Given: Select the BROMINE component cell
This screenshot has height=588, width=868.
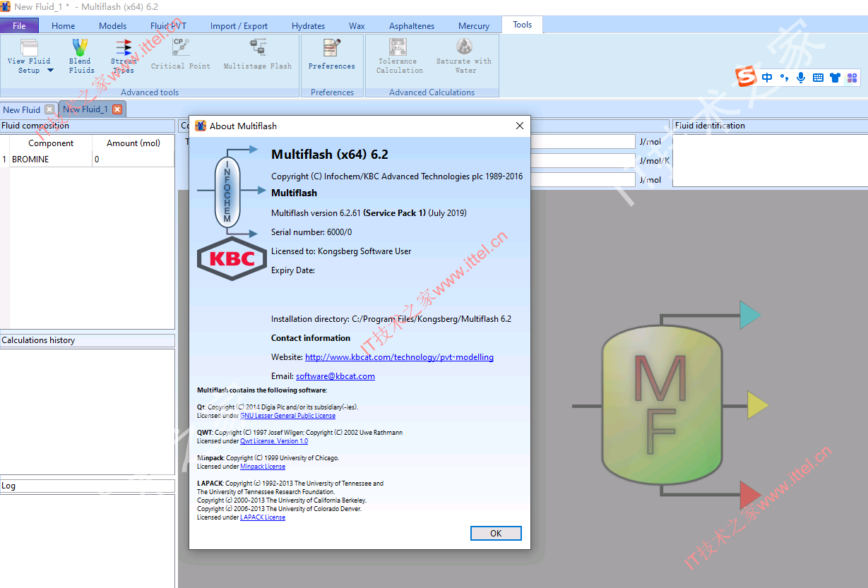Looking at the screenshot, I should (51, 160).
